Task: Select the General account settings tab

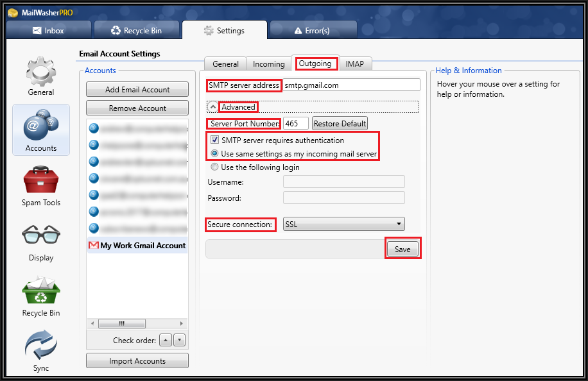Action: click(225, 64)
